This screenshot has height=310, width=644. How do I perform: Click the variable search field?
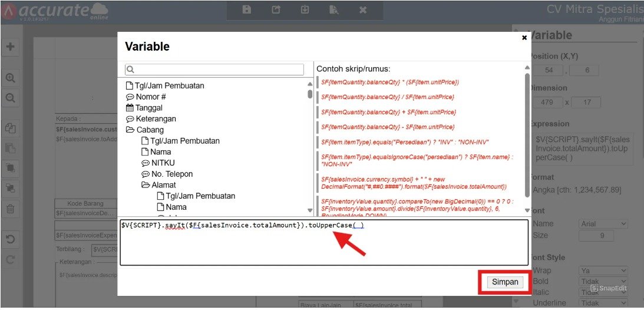point(214,70)
